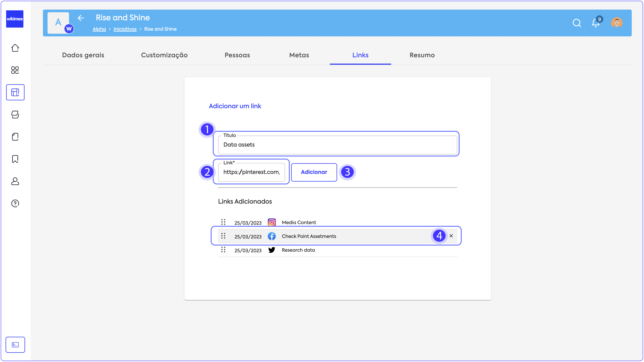The image size is (644, 362).
Task: Click the help question mark icon
Action: click(15, 203)
